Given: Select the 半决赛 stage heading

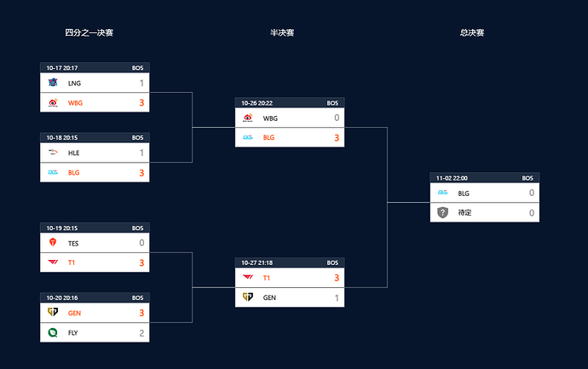Looking at the screenshot, I should click(x=282, y=32).
